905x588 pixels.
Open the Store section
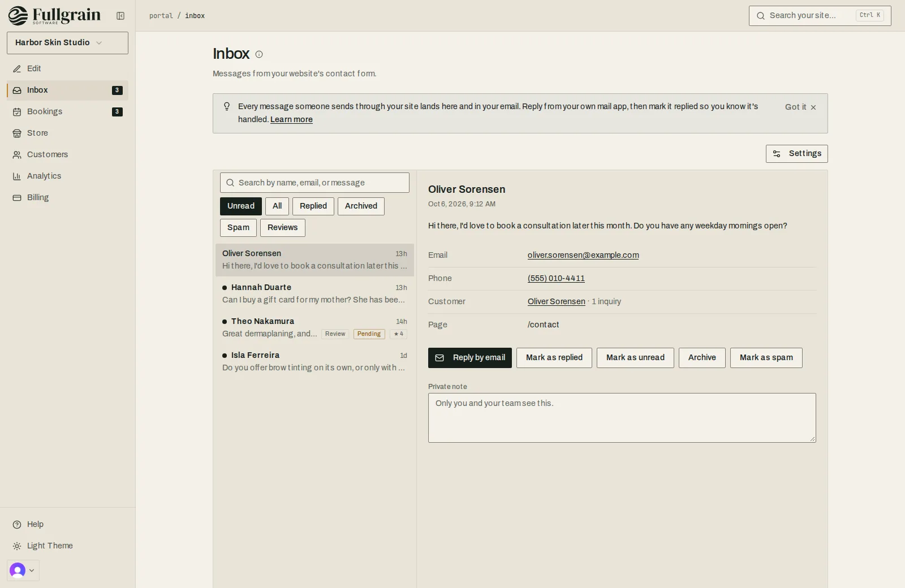click(67, 133)
